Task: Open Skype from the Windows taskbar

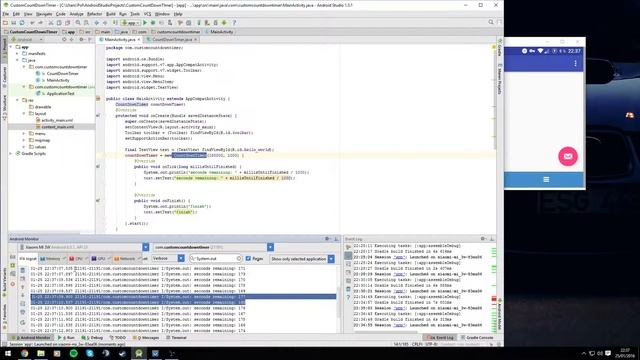Action: pos(90,353)
